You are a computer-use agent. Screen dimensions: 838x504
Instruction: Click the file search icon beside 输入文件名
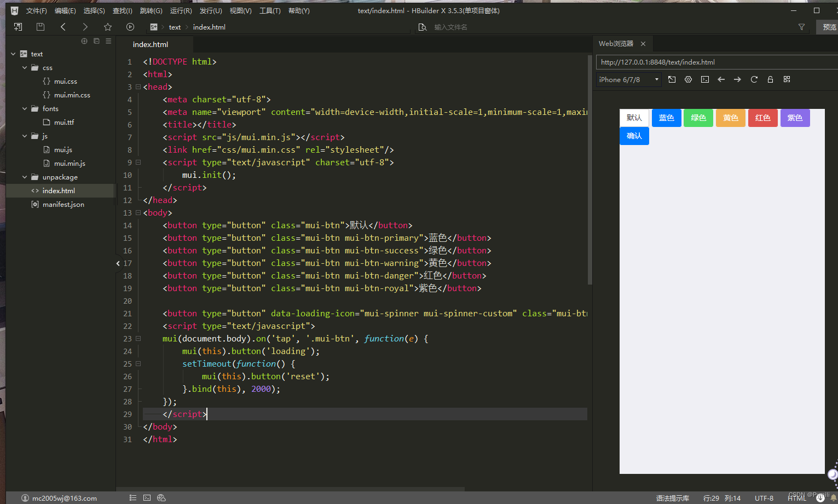coord(422,27)
